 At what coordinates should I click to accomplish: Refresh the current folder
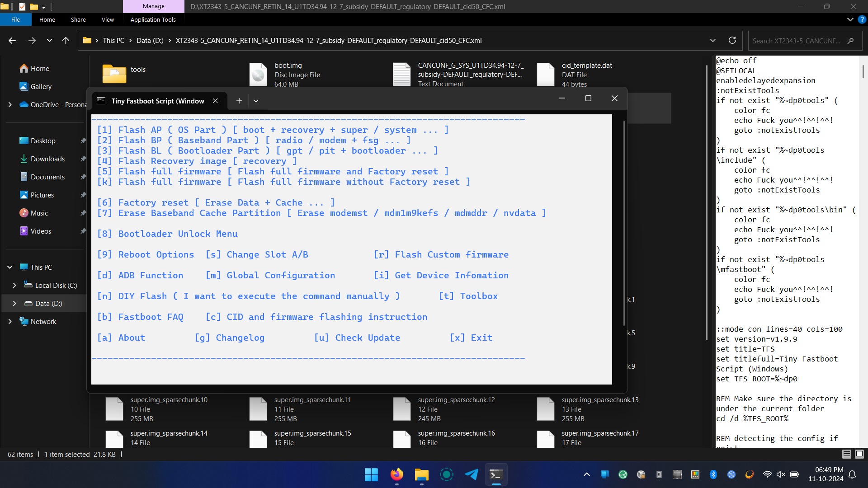pyautogui.click(x=732, y=40)
